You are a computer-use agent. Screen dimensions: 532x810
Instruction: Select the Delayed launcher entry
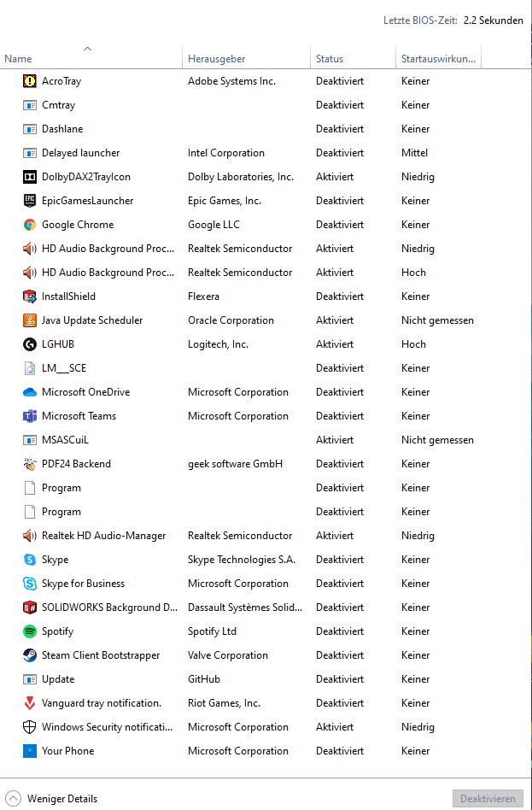pyautogui.click(x=80, y=153)
